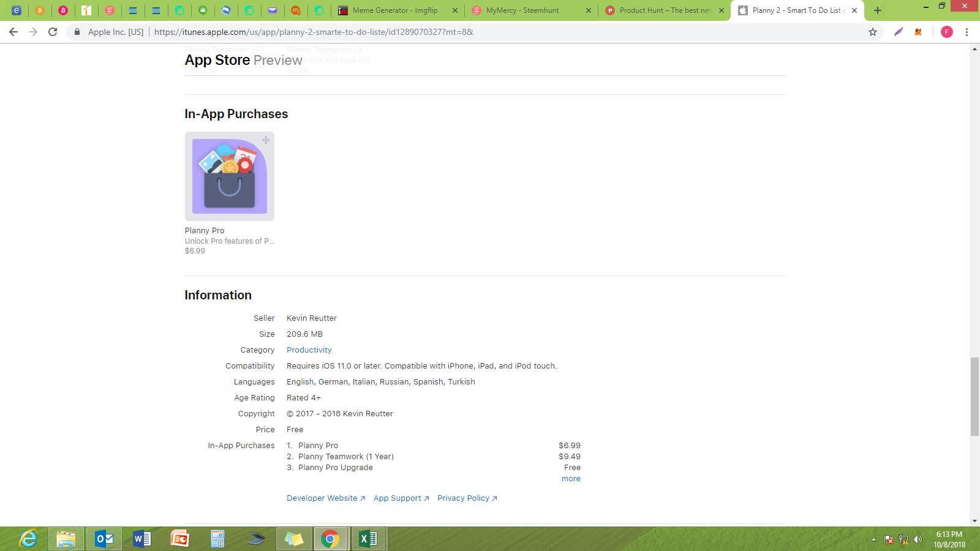Screen dimensions: 980x551
Task: Click the Chrome icon in the taskbar
Action: 330,539
